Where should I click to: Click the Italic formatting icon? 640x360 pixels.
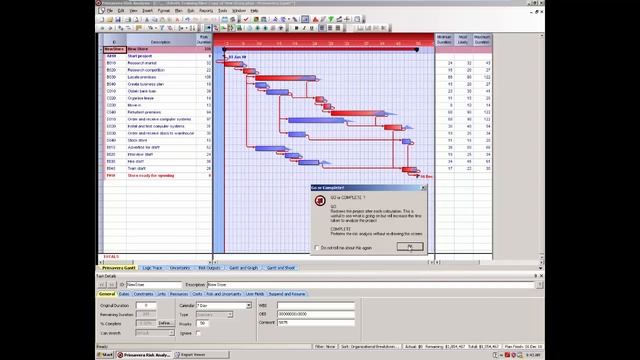tap(304, 28)
